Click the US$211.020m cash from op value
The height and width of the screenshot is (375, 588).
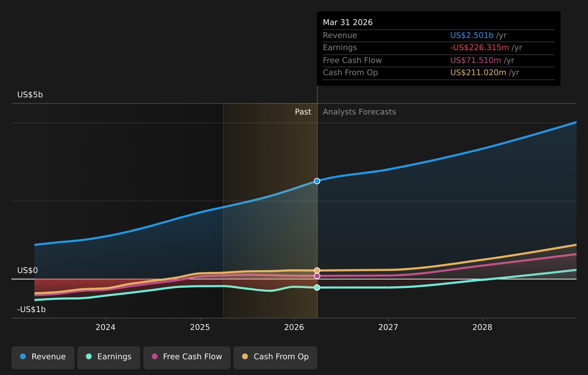pos(478,73)
